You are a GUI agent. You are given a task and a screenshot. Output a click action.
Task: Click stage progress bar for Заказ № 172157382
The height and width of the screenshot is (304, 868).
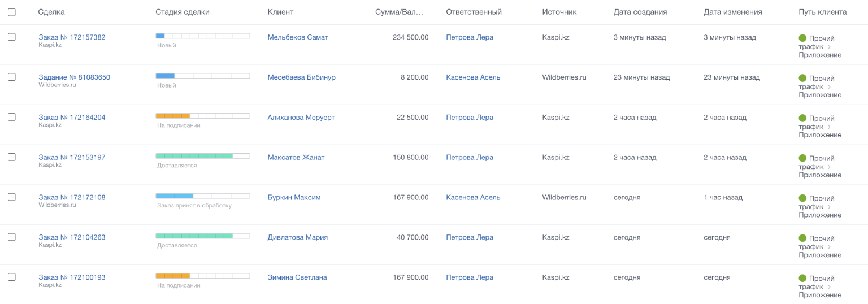tap(202, 36)
